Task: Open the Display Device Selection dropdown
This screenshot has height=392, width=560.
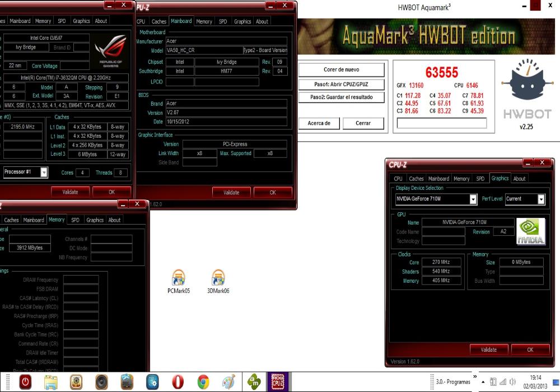Action: [x=473, y=199]
